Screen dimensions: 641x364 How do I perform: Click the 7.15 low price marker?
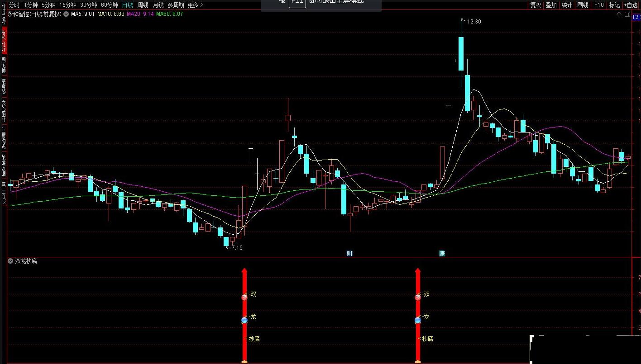(237, 248)
